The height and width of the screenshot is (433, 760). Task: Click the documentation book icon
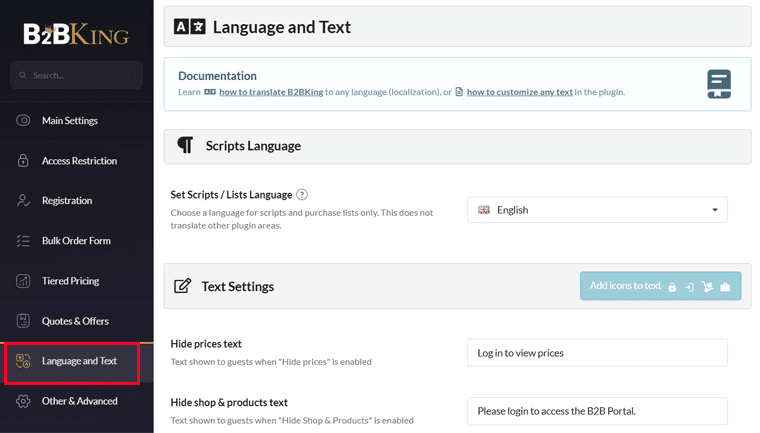[719, 84]
